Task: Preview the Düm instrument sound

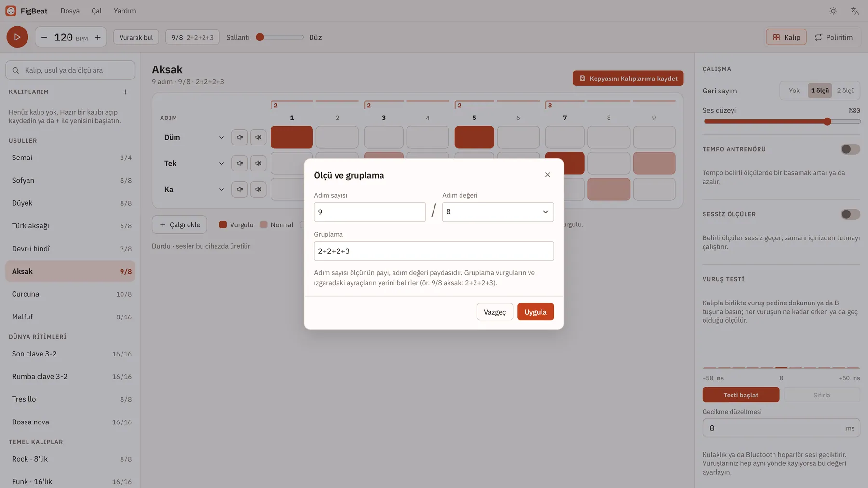Action: click(258, 137)
